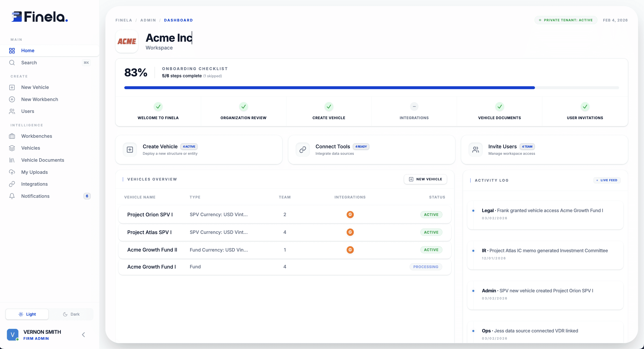Switch to Dark theme
This screenshot has width=644, height=349.
click(x=71, y=314)
